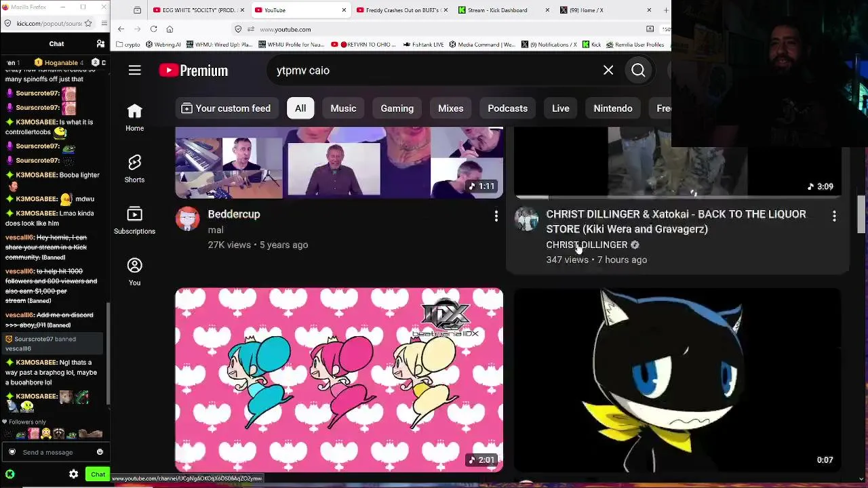Reload the YouTube page
The width and height of the screenshot is (868, 488).
[x=153, y=29]
